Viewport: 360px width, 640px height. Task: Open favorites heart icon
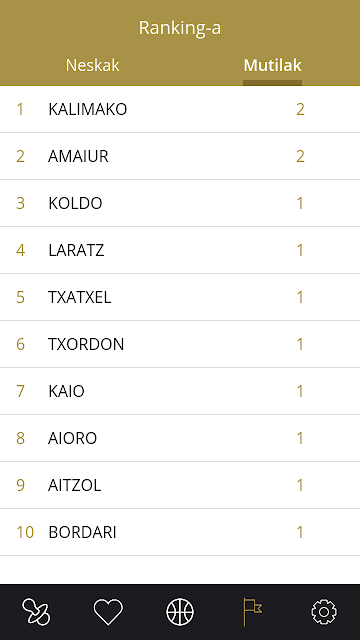pos(108,612)
